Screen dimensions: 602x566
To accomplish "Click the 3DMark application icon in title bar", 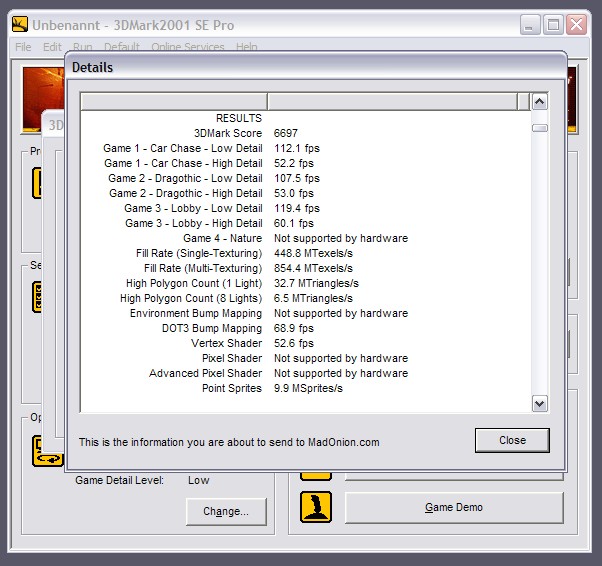I will point(20,25).
